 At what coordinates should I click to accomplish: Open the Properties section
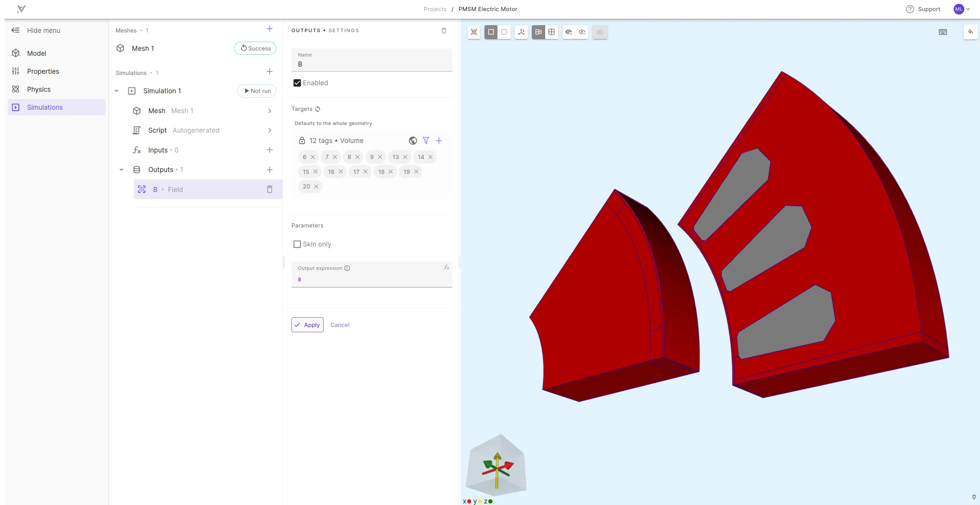point(57,71)
